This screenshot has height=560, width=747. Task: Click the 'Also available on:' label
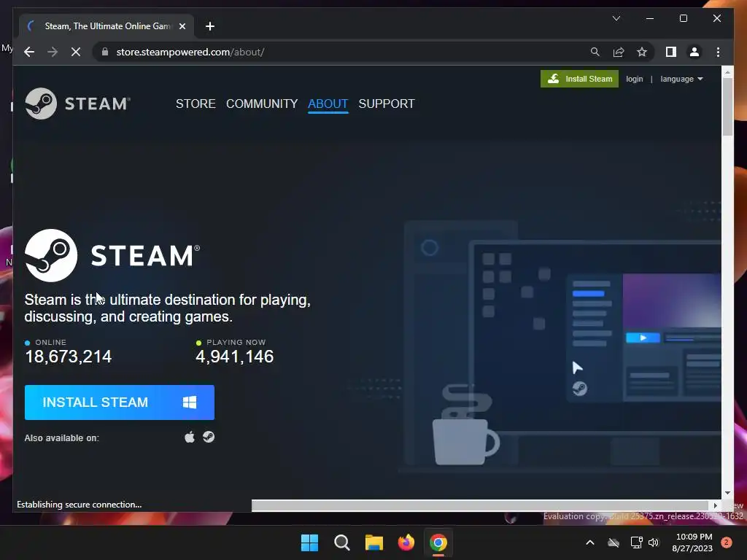[62, 438]
